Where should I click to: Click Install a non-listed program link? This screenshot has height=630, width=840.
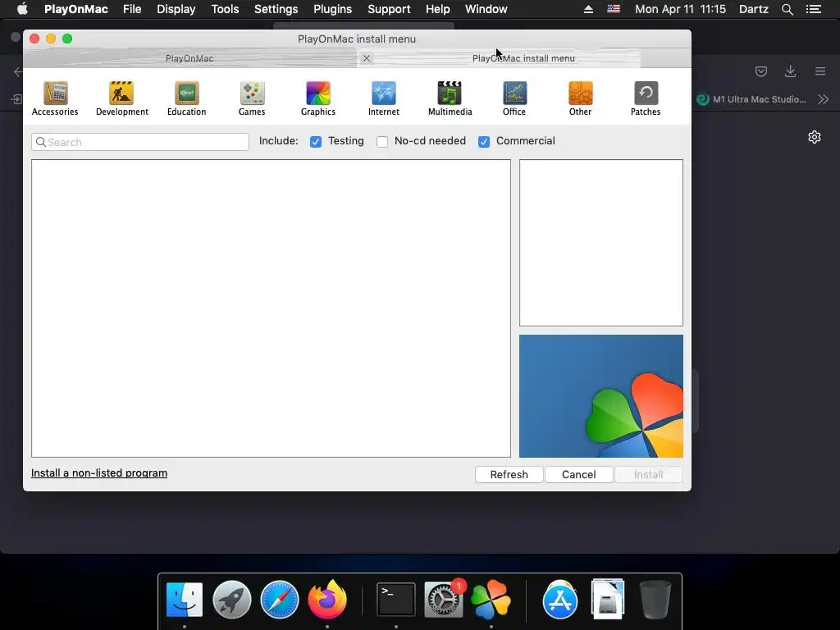pos(99,473)
